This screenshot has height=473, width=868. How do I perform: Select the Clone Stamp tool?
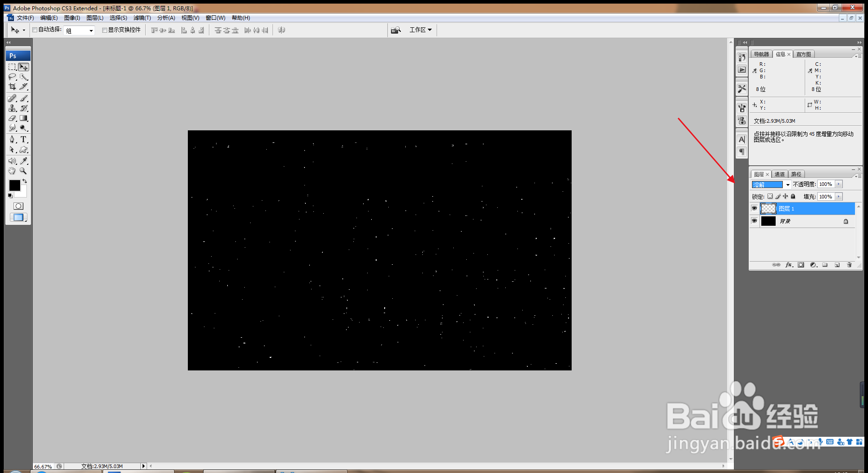click(13, 108)
